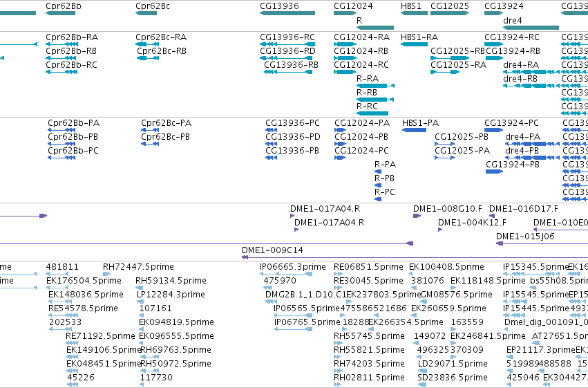Viewport: 588px width, 388px height.
Task: Select clone DME1-016D17.F
Action: 524,209
